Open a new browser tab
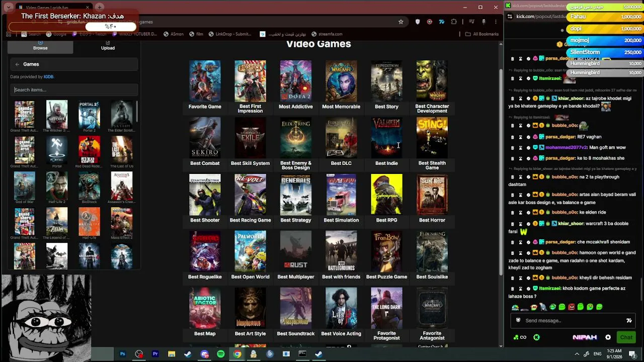The image size is (644, 362). coord(100,7)
